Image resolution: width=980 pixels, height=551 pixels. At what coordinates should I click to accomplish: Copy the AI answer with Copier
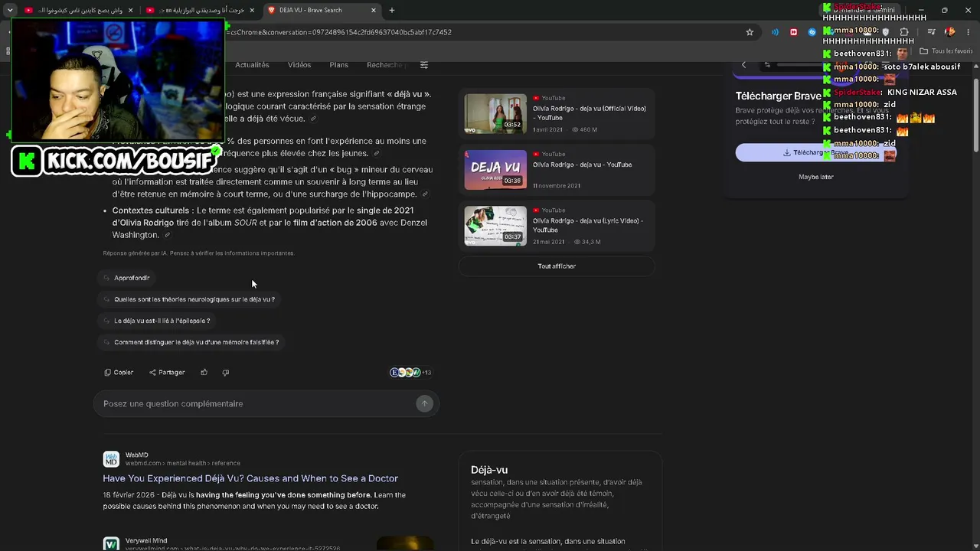[119, 373]
